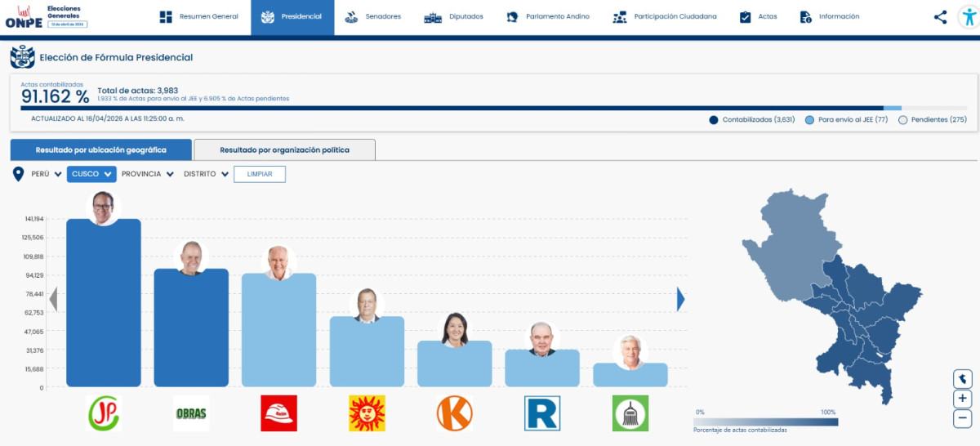Click the location pin icon
The image size is (980, 446).
(19, 174)
